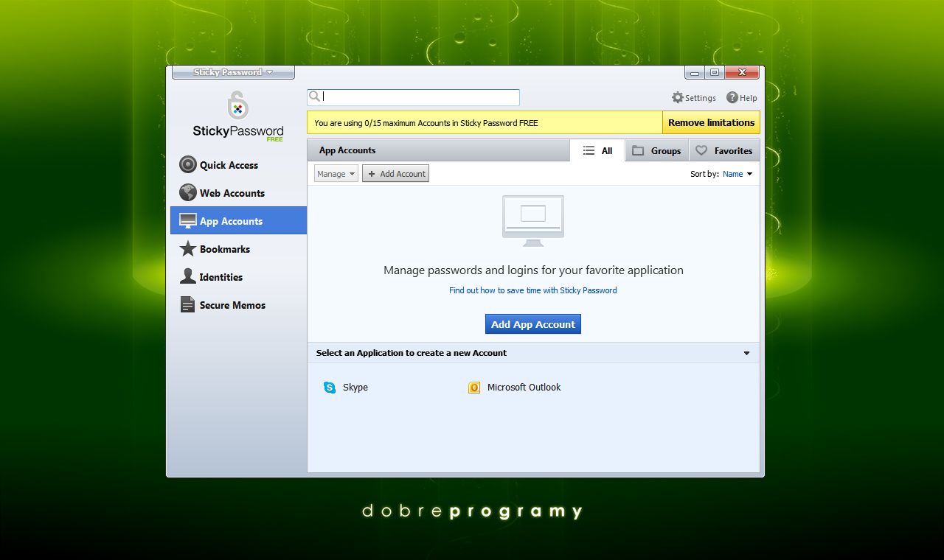Click the Quick Access target icon

pyautogui.click(x=188, y=165)
